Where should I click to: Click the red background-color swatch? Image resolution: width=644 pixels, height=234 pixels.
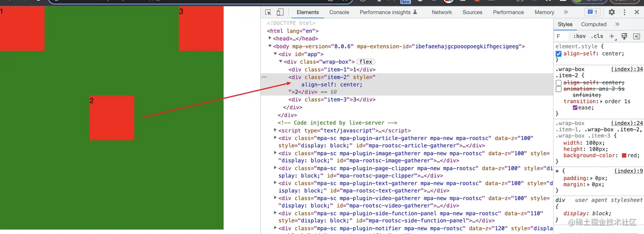(624, 156)
